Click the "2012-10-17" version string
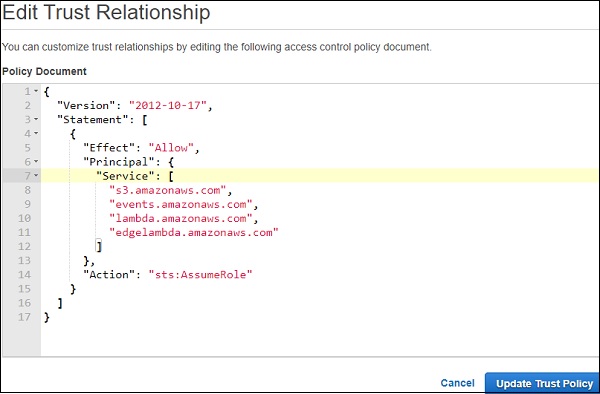This screenshot has height=394, width=600. (168, 106)
